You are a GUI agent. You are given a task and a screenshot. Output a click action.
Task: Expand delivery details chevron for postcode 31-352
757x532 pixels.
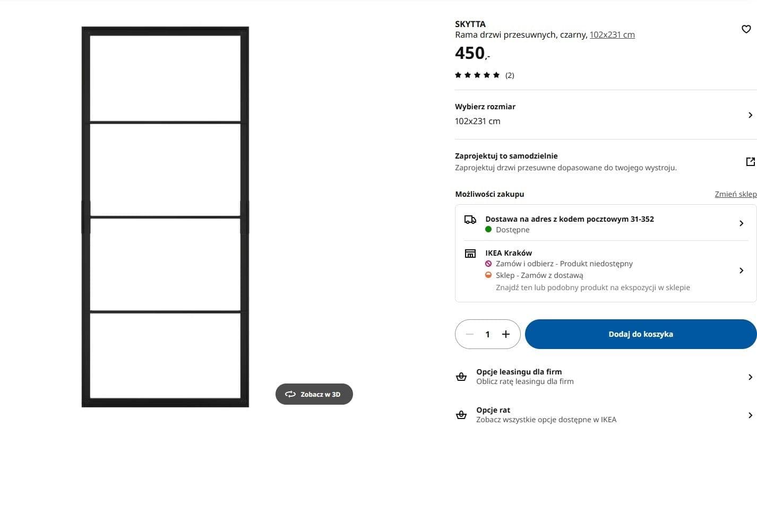pyautogui.click(x=741, y=223)
